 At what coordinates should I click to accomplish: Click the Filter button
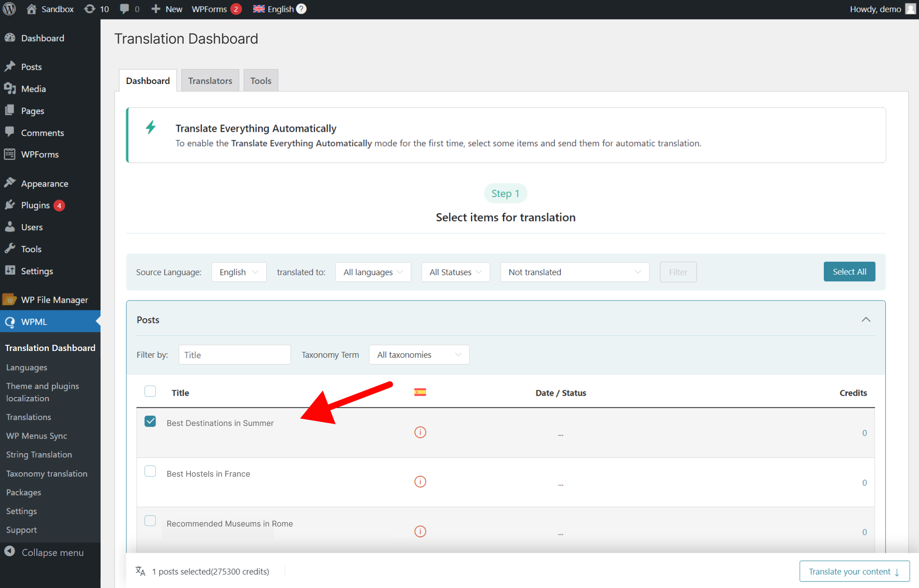tap(678, 272)
